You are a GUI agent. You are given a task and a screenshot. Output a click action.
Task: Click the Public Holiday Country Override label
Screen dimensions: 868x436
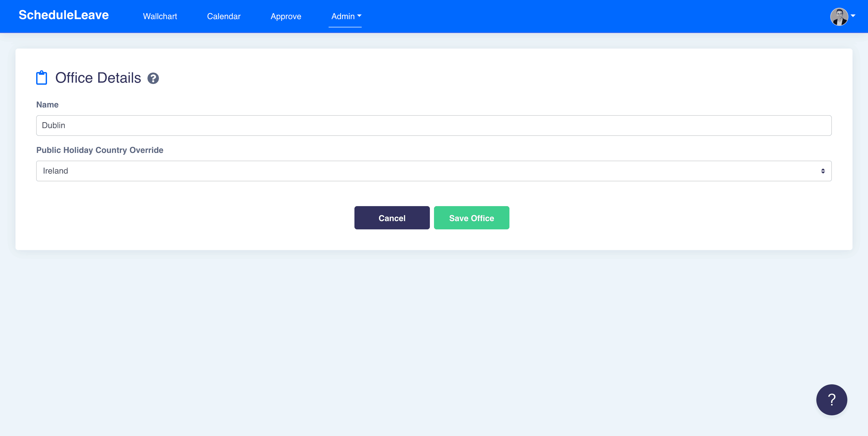tap(100, 150)
